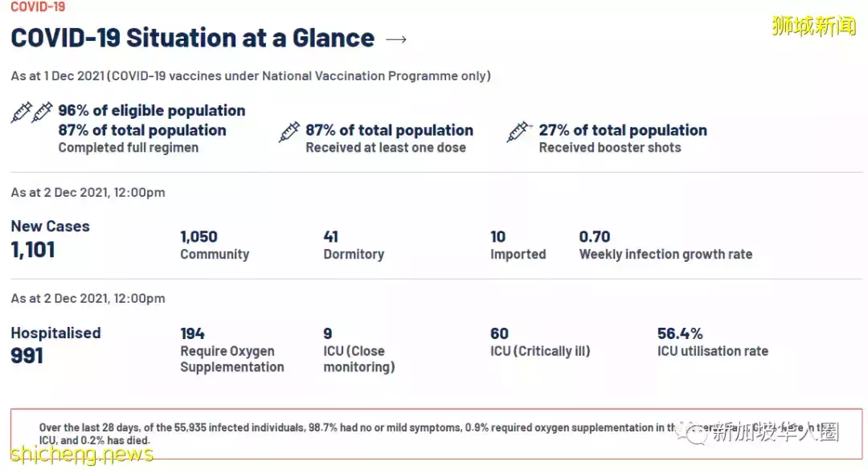Click the double syringe full regimen icon

tap(32, 112)
